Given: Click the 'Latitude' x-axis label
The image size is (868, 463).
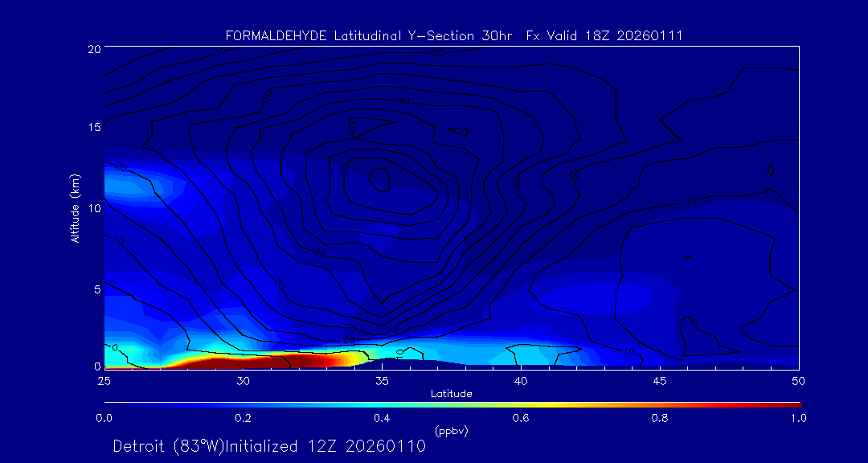Looking at the screenshot, I should (x=451, y=395).
